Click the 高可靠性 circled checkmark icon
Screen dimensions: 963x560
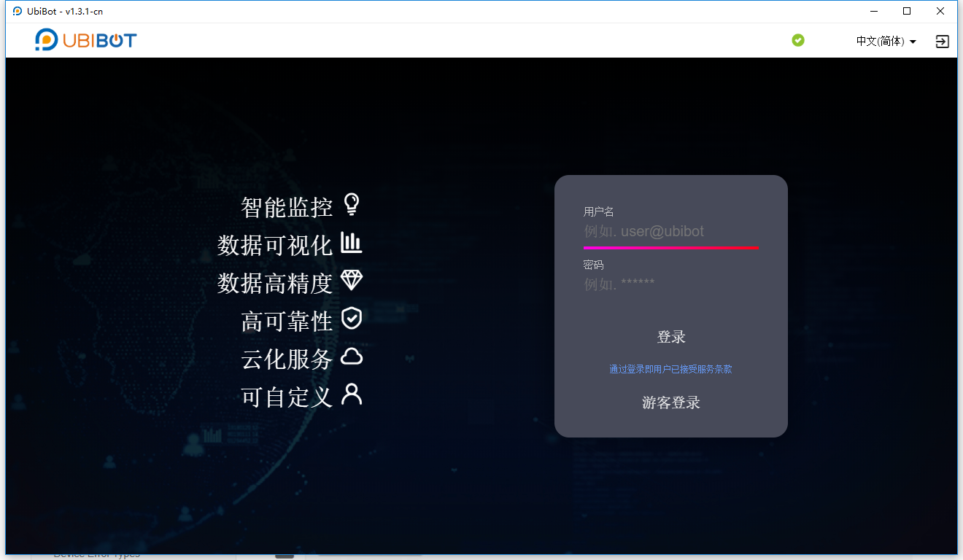pos(352,319)
